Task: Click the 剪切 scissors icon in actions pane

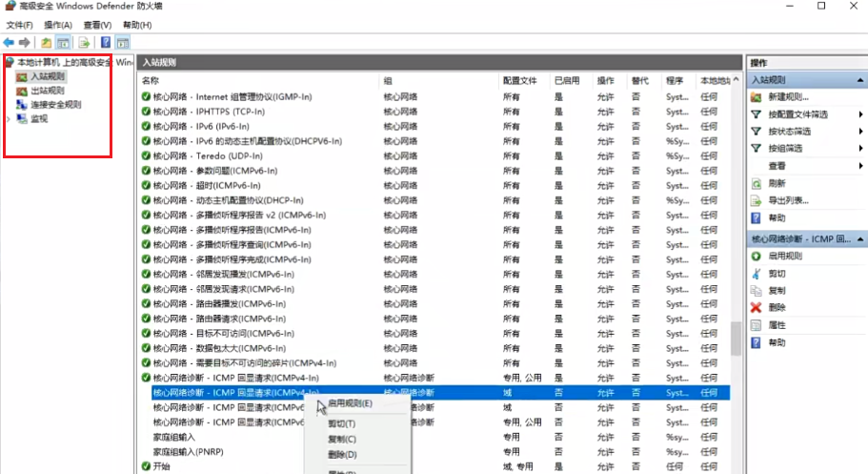Action: [756, 274]
